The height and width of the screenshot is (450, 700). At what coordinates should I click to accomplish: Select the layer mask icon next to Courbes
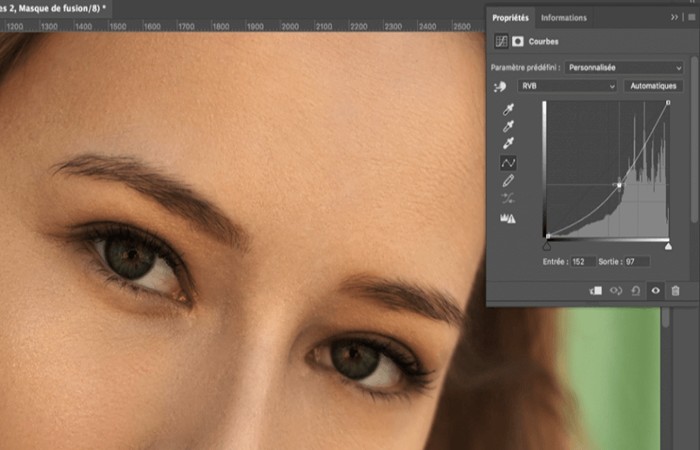517,42
